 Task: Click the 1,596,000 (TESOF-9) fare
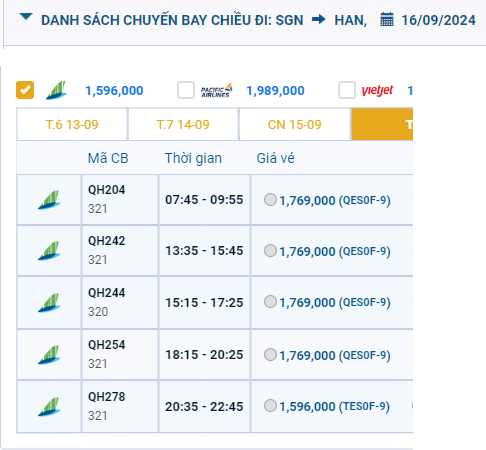(x=334, y=407)
